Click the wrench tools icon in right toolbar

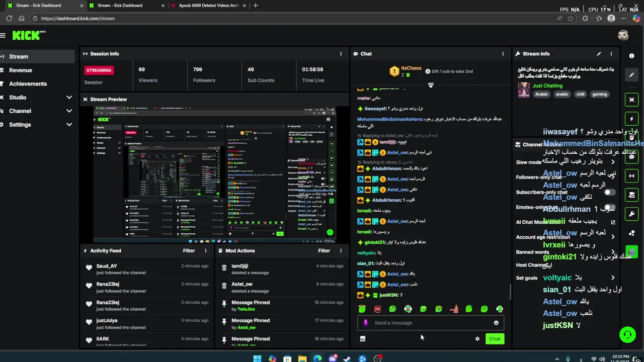click(x=632, y=214)
